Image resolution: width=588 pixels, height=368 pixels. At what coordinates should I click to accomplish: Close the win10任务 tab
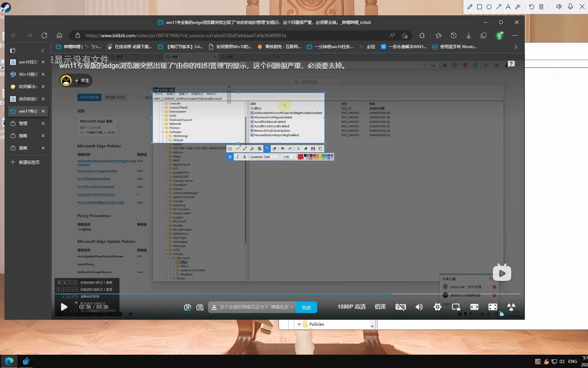[43, 62]
